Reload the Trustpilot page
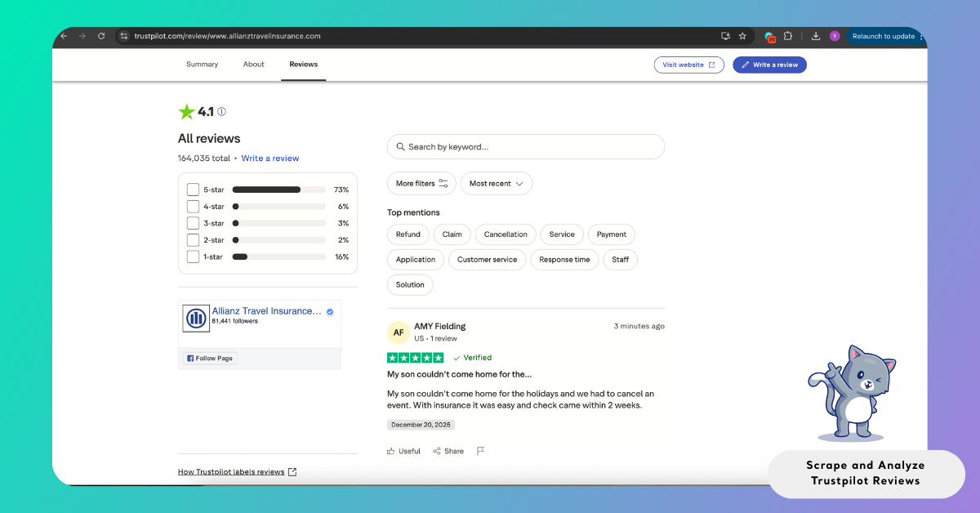Image resolution: width=980 pixels, height=513 pixels. (101, 36)
